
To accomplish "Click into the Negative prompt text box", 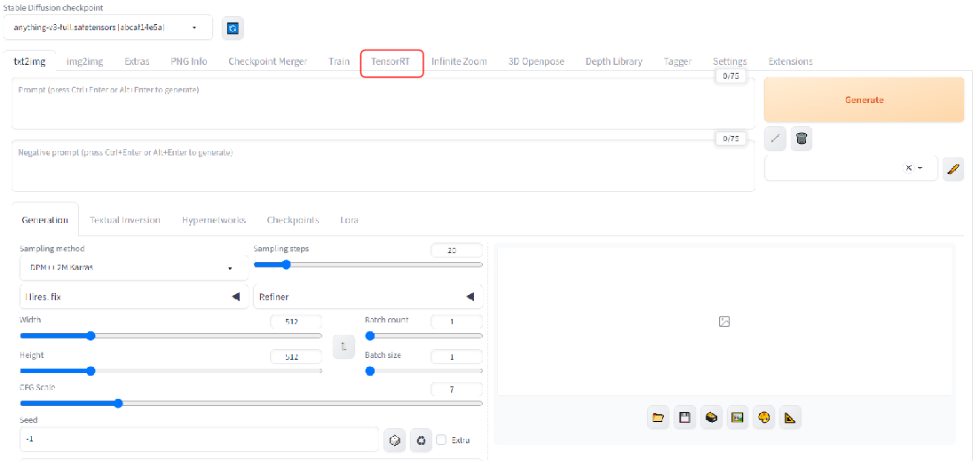I will click(382, 166).
